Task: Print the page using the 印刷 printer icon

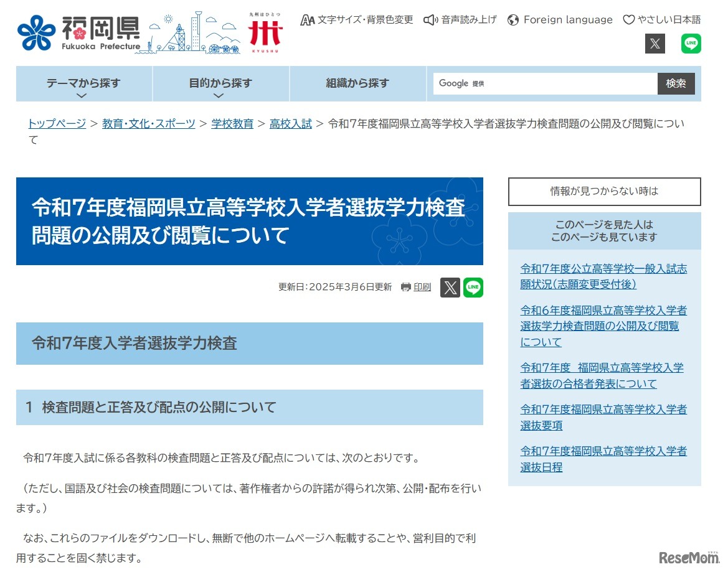Action: pyautogui.click(x=415, y=287)
